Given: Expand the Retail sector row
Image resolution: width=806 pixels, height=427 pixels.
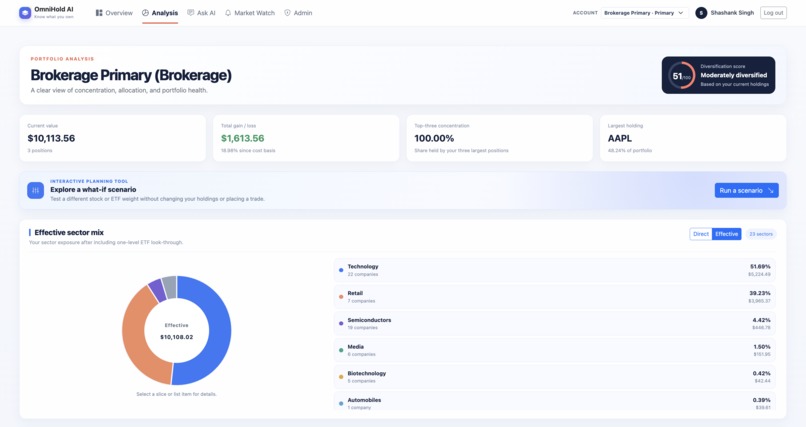Looking at the screenshot, I should point(555,297).
